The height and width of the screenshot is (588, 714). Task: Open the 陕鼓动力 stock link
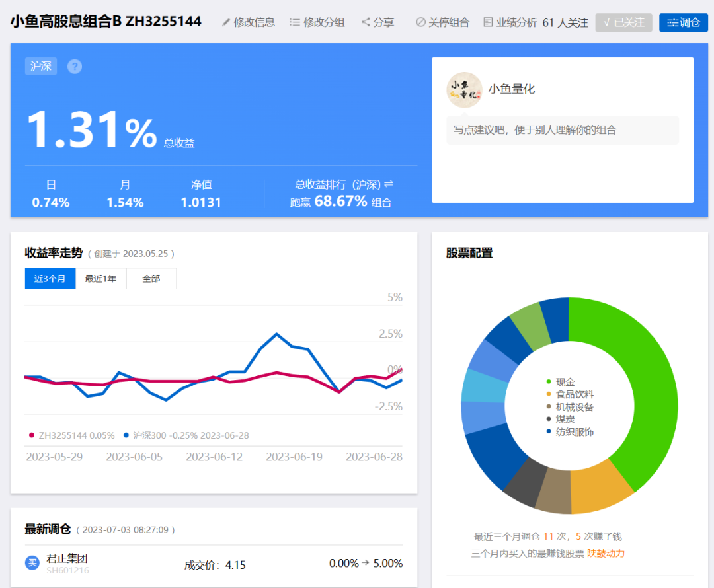(606, 554)
